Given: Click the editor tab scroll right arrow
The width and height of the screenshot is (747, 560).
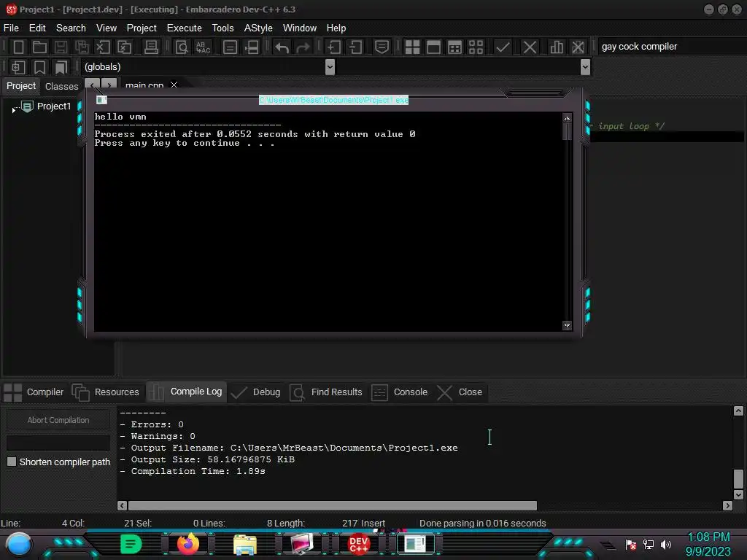Looking at the screenshot, I should [109, 85].
